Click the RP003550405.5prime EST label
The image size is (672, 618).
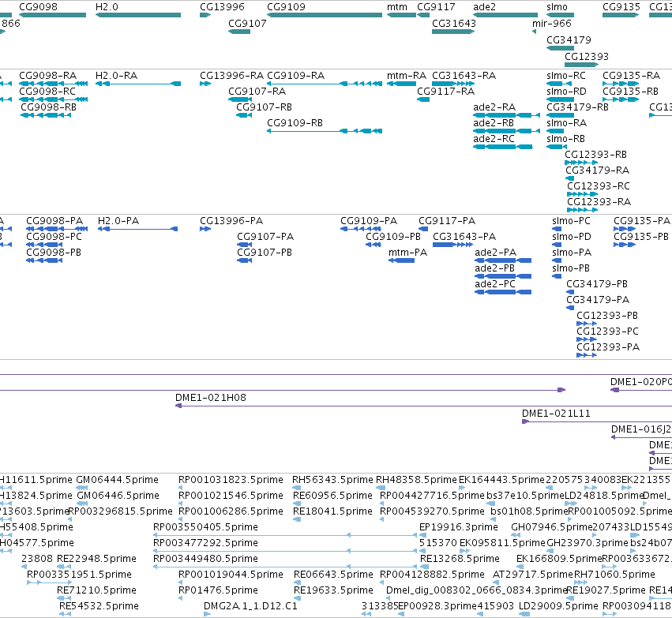pyautogui.click(x=206, y=526)
